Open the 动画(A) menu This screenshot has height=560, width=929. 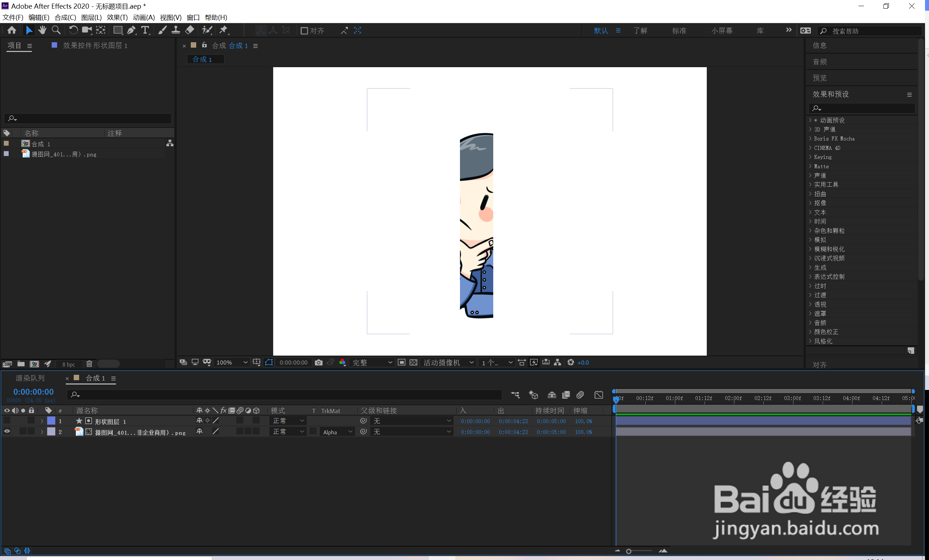click(144, 17)
